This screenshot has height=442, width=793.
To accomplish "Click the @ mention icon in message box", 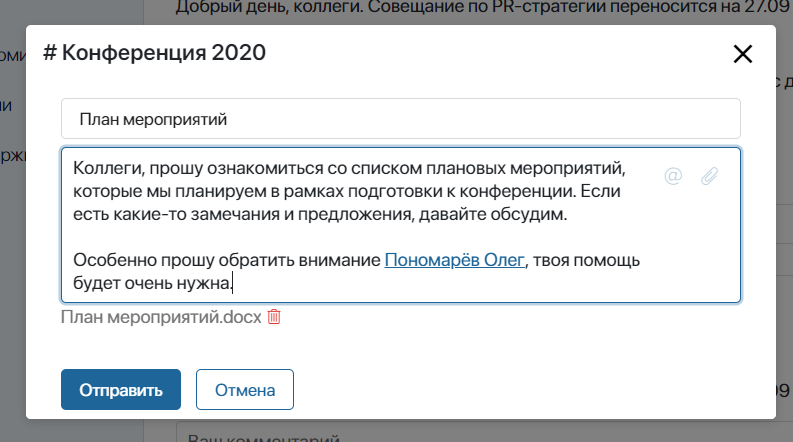I will tap(673, 176).
